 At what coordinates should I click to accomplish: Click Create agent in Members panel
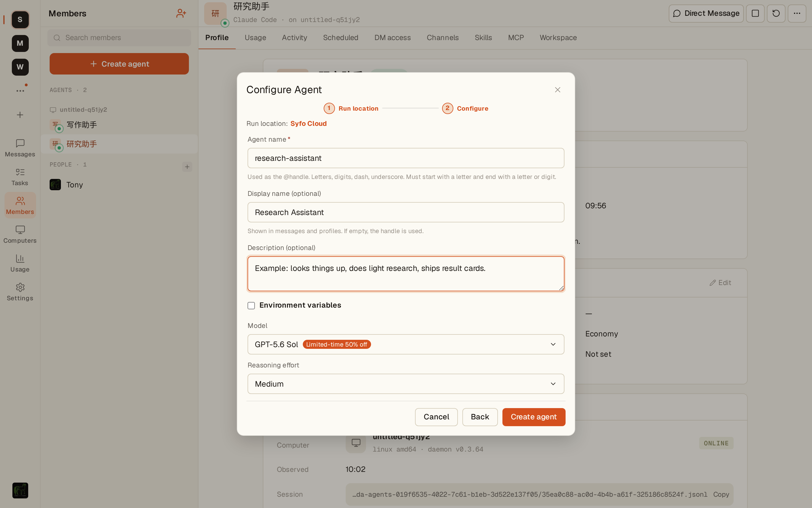click(x=119, y=64)
